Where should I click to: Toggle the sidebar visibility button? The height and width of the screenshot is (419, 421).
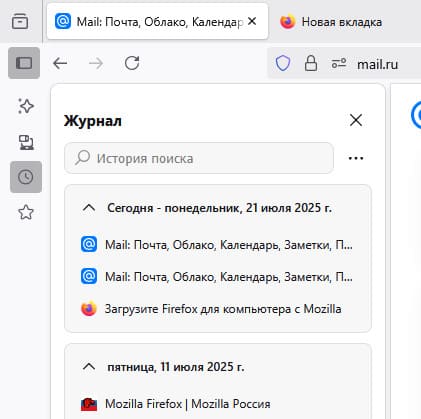24,63
